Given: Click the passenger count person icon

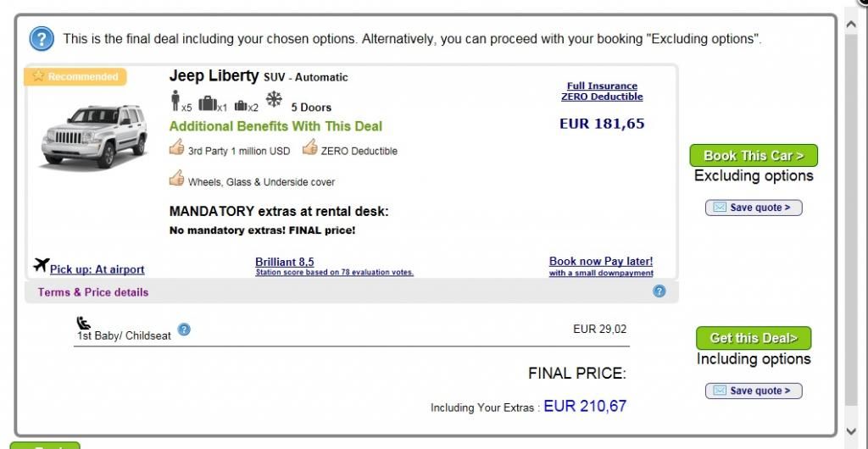Looking at the screenshot, I should (x=175, y=101).
